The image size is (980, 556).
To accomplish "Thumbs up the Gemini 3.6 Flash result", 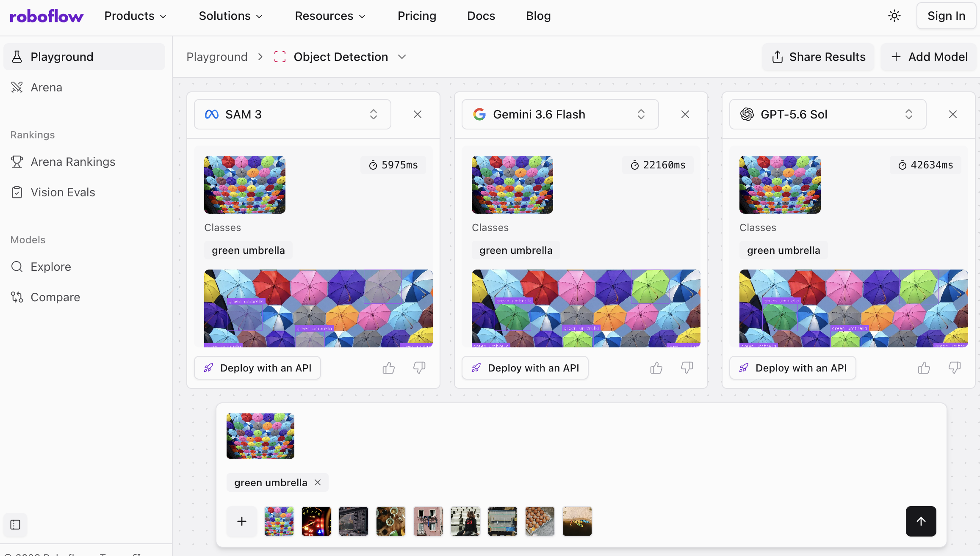I will pyautogui.click(x=656, y=368).
